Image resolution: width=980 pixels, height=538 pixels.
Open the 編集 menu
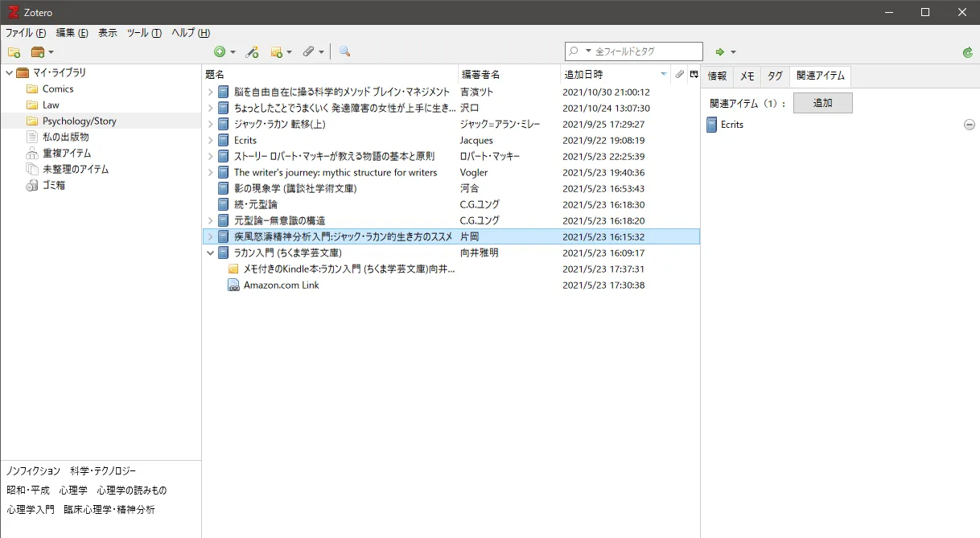(72, 33)
